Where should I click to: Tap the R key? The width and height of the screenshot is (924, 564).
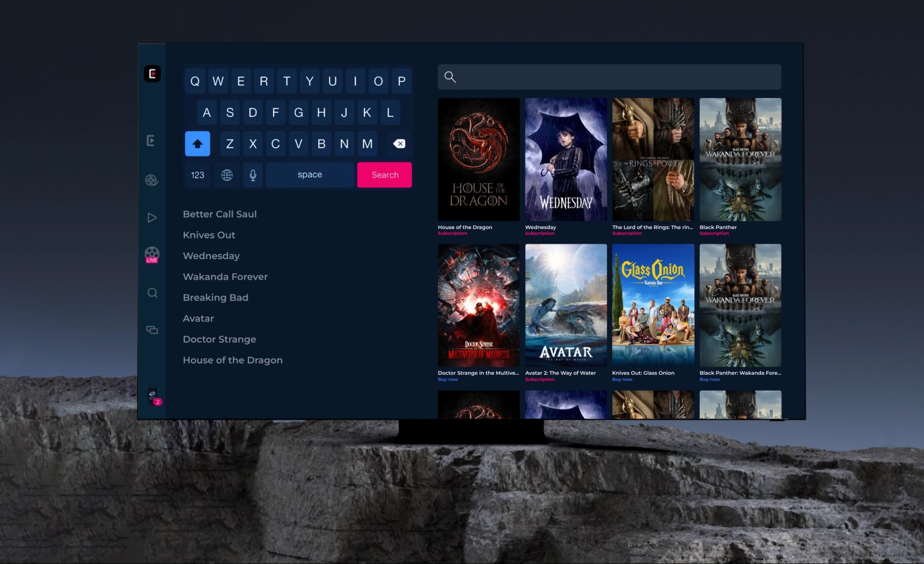[x=263, y=81]
